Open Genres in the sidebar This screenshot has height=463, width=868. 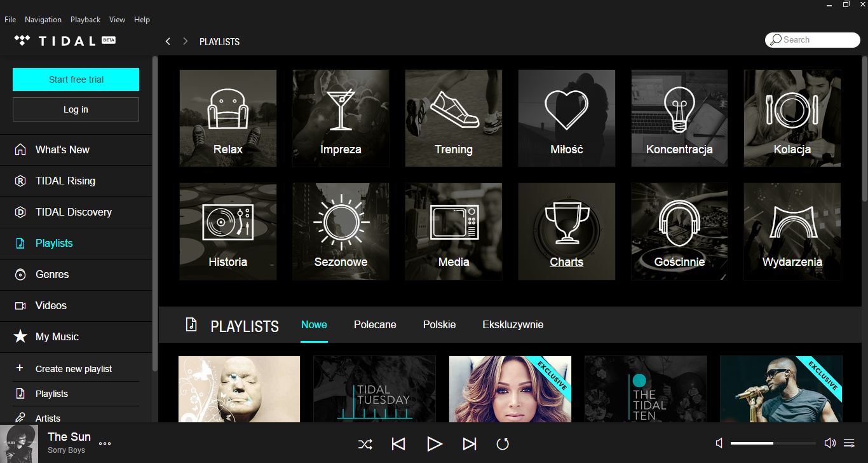click(x=76, y=275)
